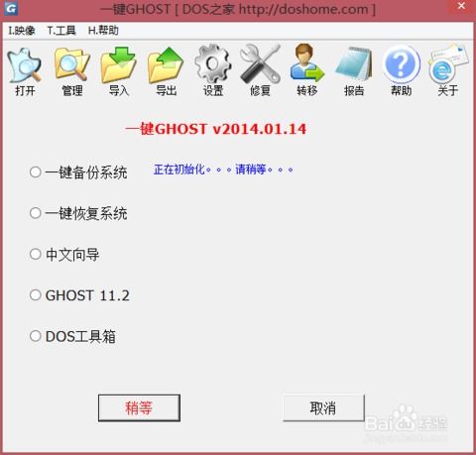Image resolution: width=476 pixels, height=455 pixels.
Task: Click the 取消 cancel button
Action: [x=323, y=407]
